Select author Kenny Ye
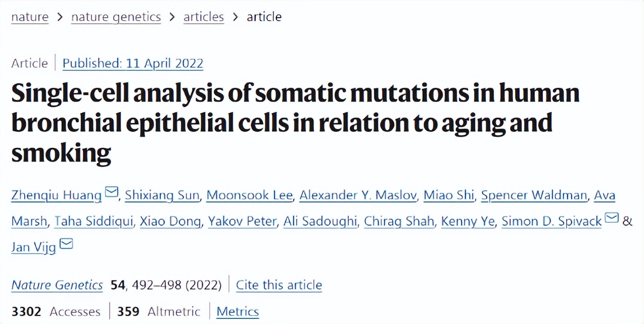 (x=468, y=221)
